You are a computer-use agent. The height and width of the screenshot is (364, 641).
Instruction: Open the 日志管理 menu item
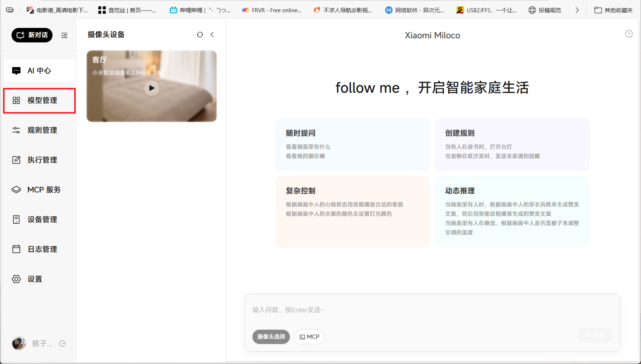click(x=39, y=249)
